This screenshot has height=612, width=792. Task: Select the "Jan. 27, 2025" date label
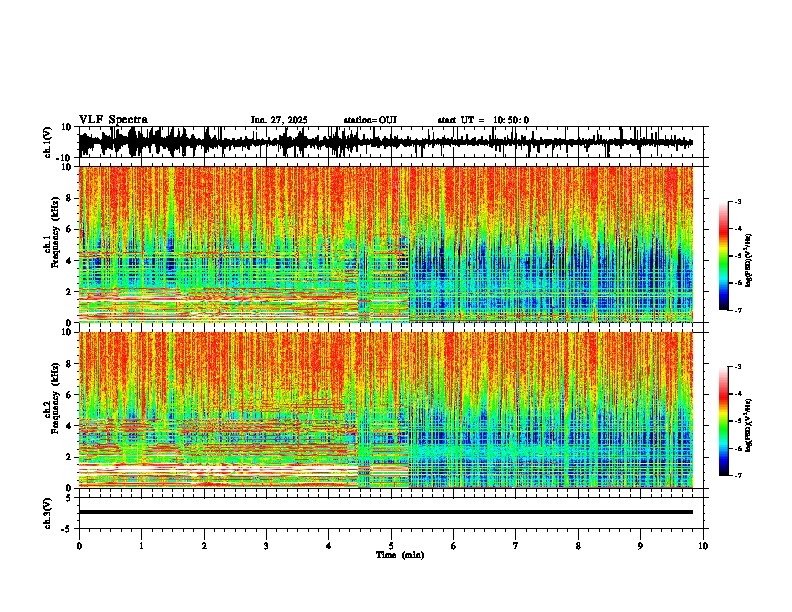[x=279, y=120]
